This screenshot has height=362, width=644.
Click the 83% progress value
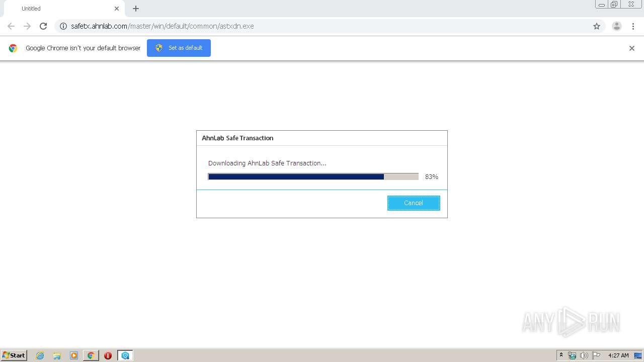(x=432, y=177)
